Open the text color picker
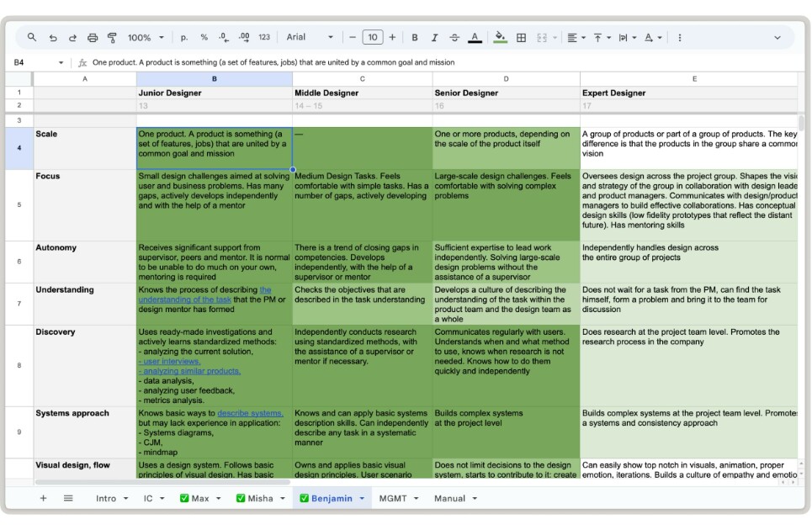The width and height of the screenshot is (812, 530). click(x=475, y=37)
